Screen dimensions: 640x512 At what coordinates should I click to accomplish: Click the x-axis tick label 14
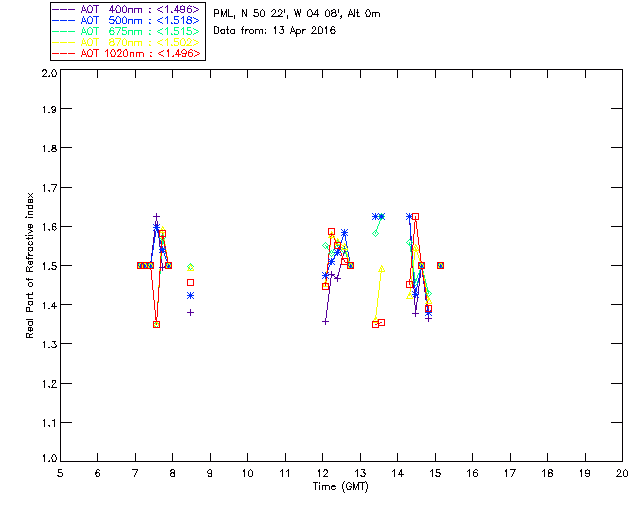pos(398,473)
